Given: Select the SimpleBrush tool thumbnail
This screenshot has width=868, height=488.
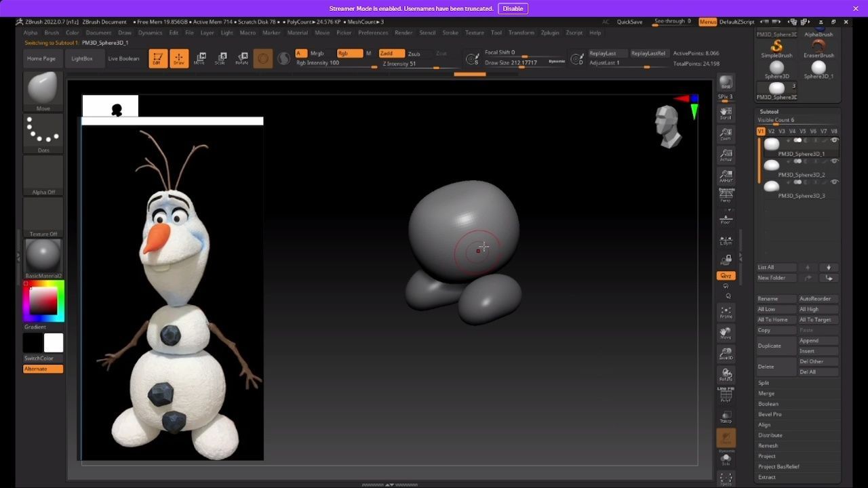Looking at the screenshot, I should click(776, 48).
